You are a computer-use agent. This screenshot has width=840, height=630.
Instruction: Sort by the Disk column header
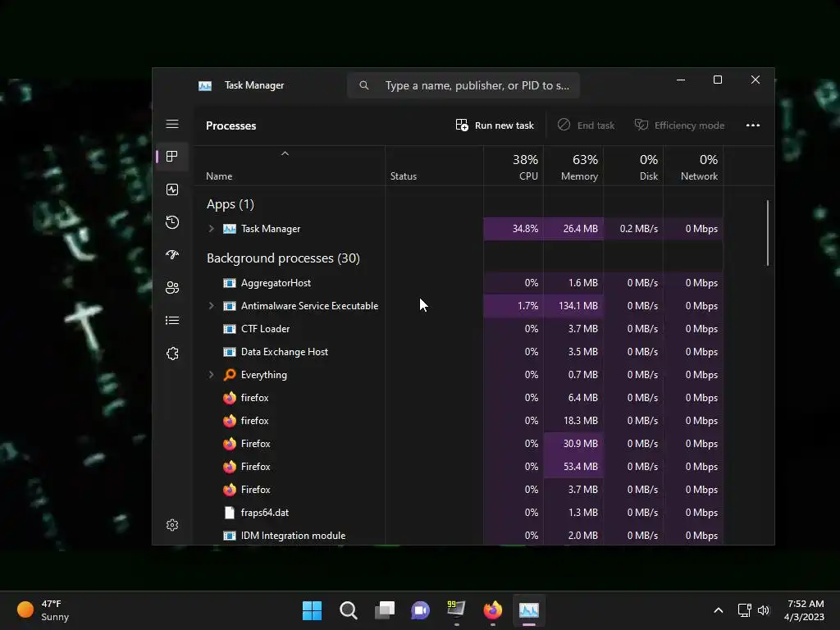[633, 167]
